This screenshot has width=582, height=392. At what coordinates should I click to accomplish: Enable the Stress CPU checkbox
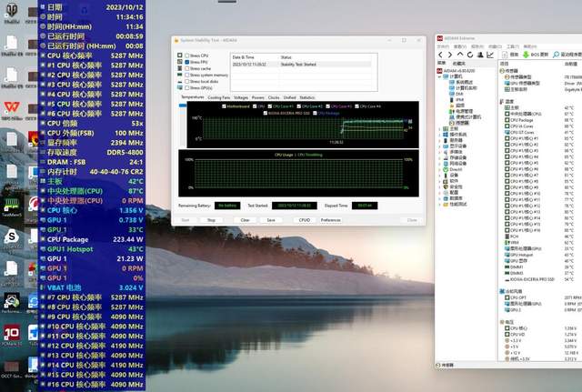187,55
